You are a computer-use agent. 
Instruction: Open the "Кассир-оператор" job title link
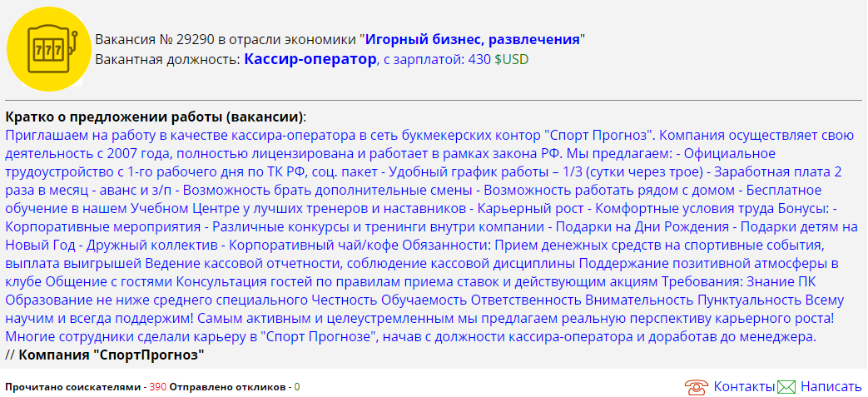310,59
